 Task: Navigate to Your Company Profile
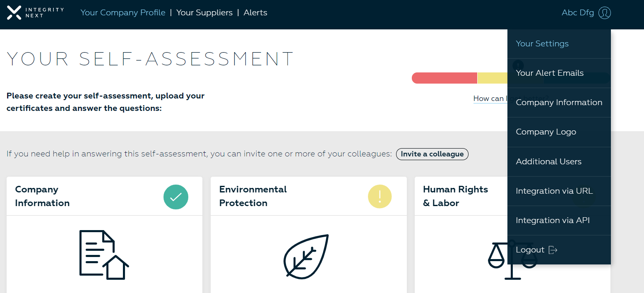point(123,12)
